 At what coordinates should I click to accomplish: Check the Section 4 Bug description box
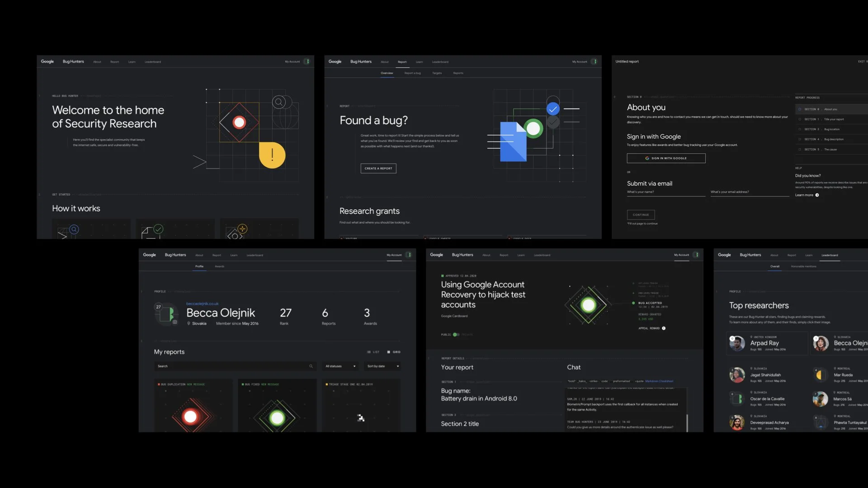coord(800,139)
